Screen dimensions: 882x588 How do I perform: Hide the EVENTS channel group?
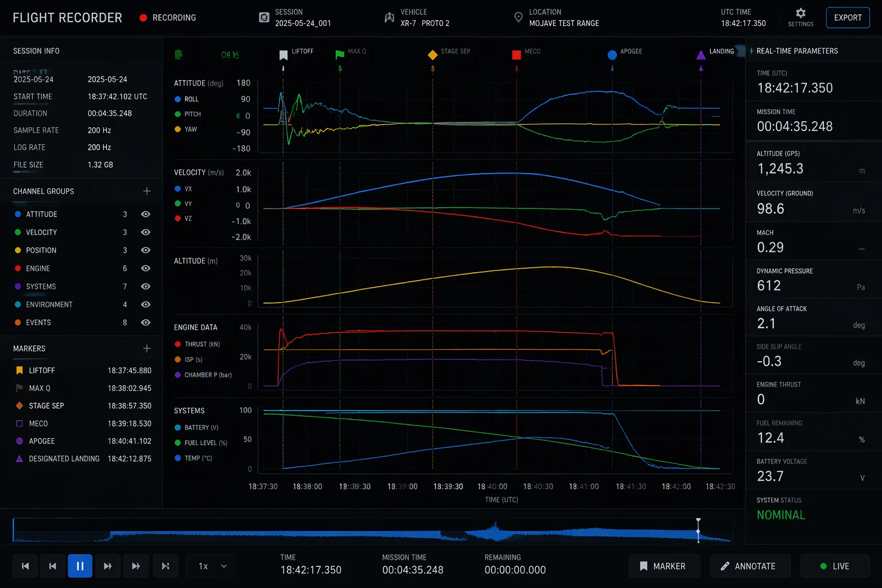(146, 323)
